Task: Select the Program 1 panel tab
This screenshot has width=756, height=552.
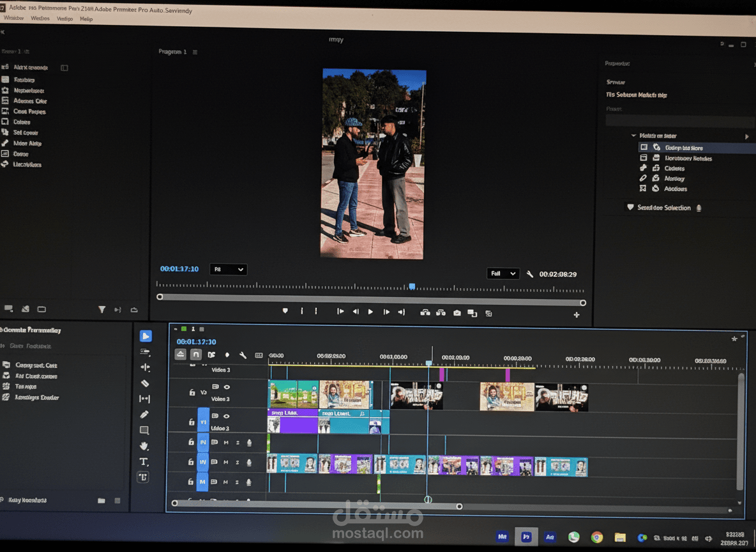Action: (x=172, y=52)
